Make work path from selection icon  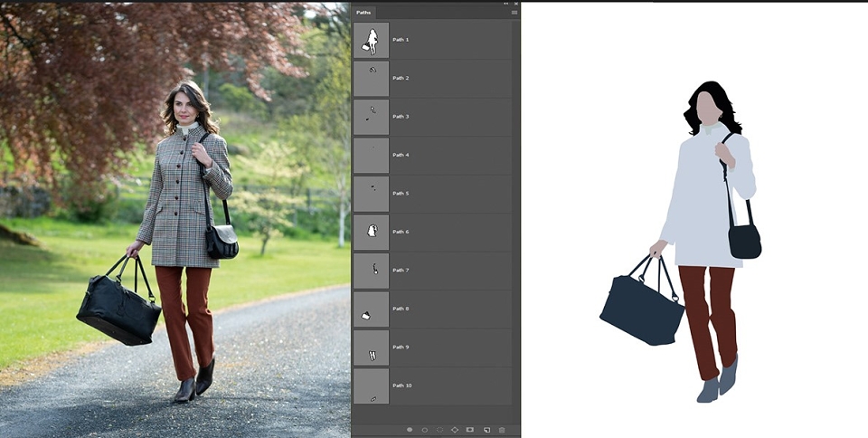(455, 430)
